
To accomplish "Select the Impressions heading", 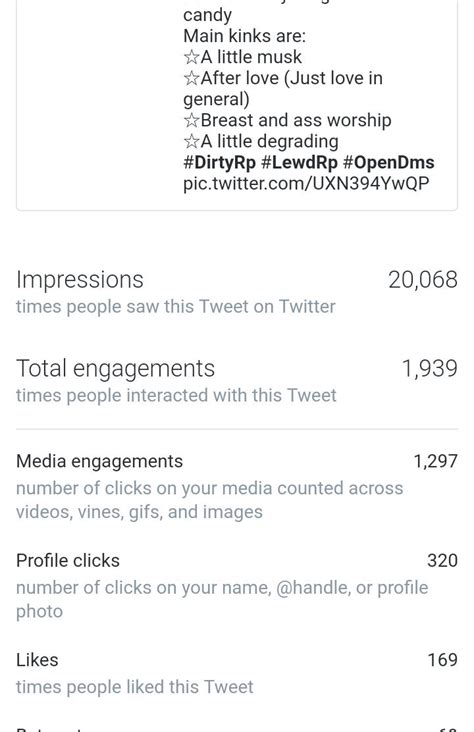I will click(x=80, y=280).
